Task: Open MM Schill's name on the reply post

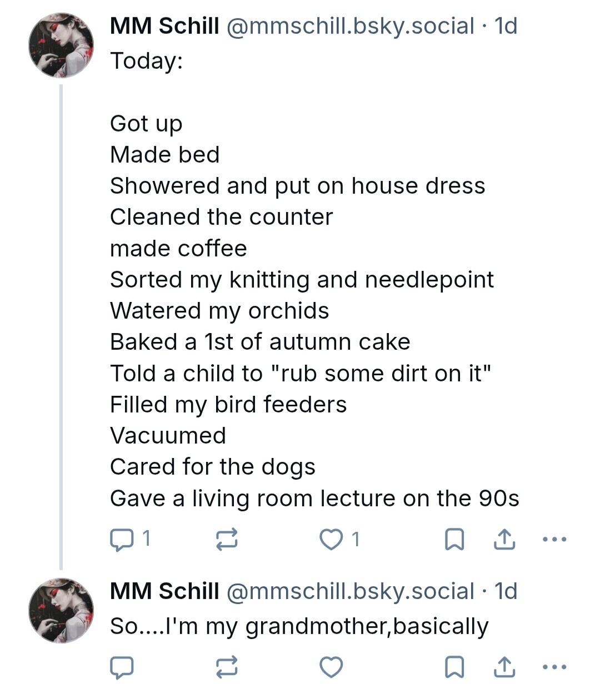Action: [x=164, y=591]
